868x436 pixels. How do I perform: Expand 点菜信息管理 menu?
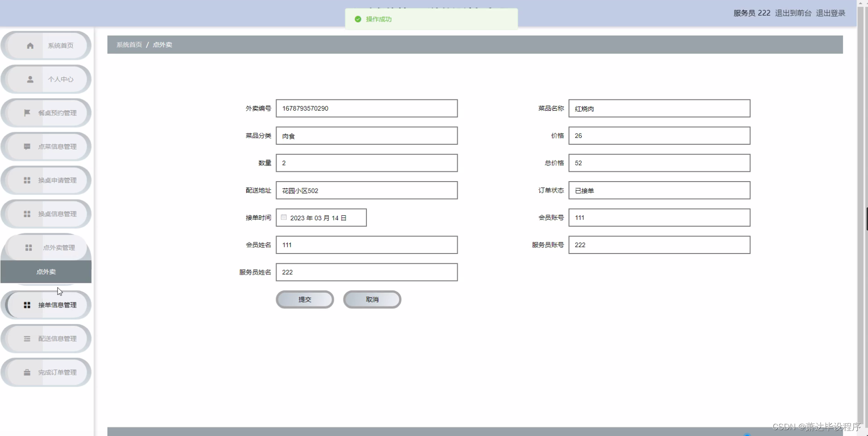[x=46, y=147]
